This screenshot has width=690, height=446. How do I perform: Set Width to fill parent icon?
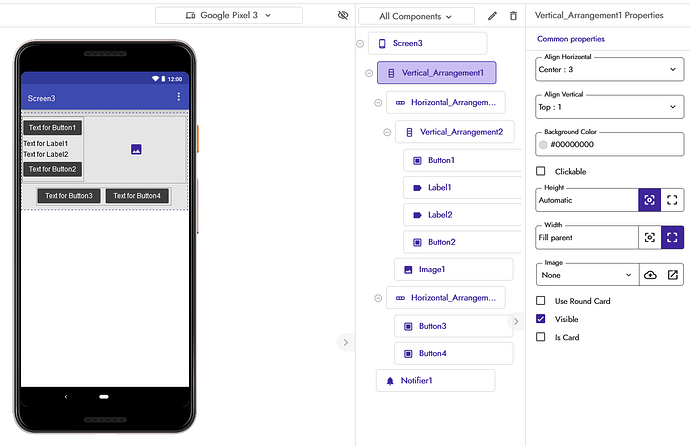(x=673, y=237)
